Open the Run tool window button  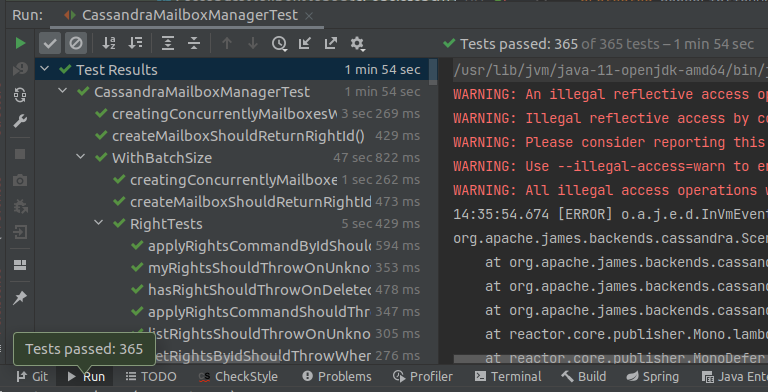coord(86,376)
